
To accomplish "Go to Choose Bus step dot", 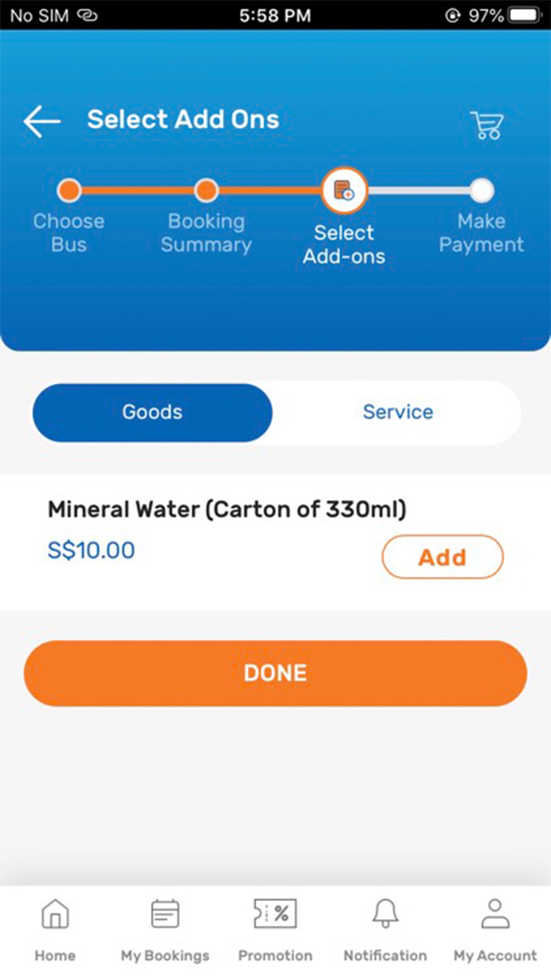I will click(x=69, y=191).
